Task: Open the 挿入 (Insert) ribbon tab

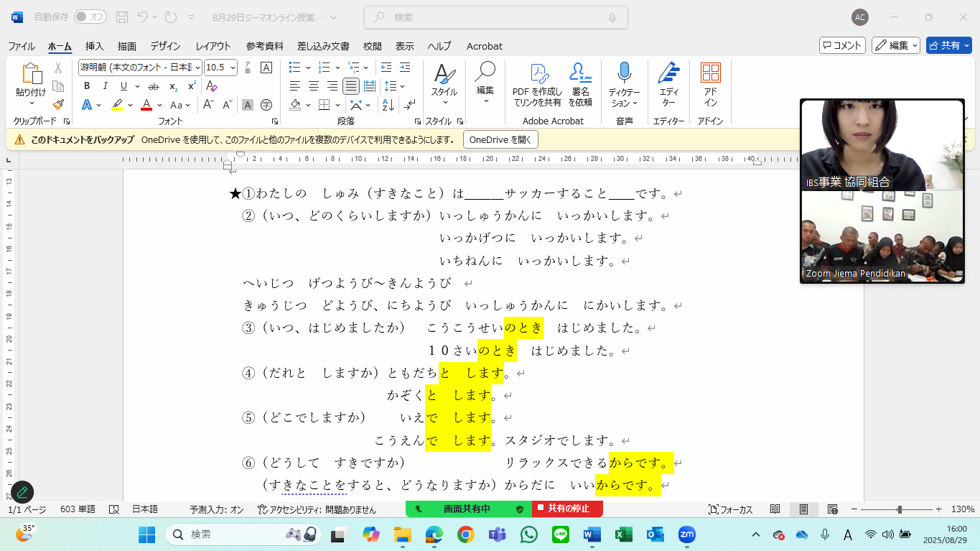Action: (94, 46)
